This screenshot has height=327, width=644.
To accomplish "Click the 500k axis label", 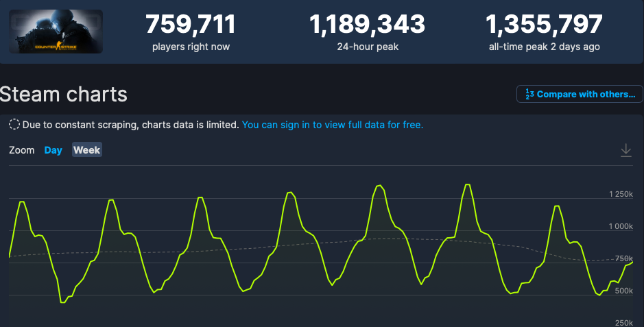I will 624,291.
